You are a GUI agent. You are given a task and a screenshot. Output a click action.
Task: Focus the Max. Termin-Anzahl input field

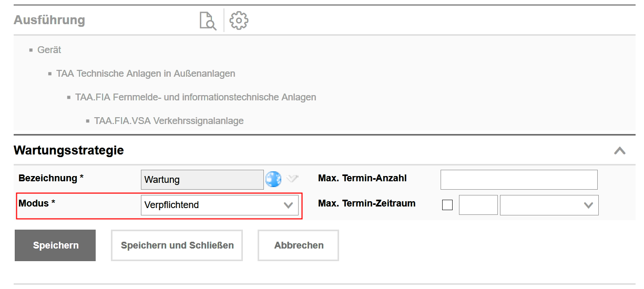click(x=519, y=180)
